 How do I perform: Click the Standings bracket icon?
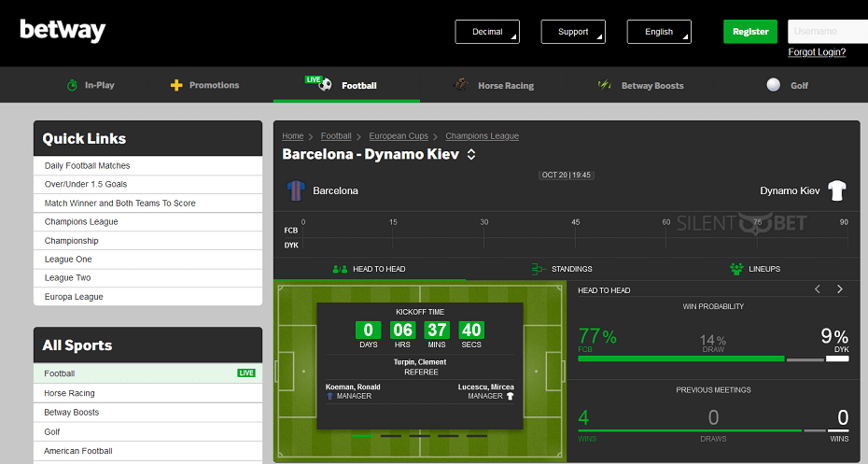(x=539, y=269)
